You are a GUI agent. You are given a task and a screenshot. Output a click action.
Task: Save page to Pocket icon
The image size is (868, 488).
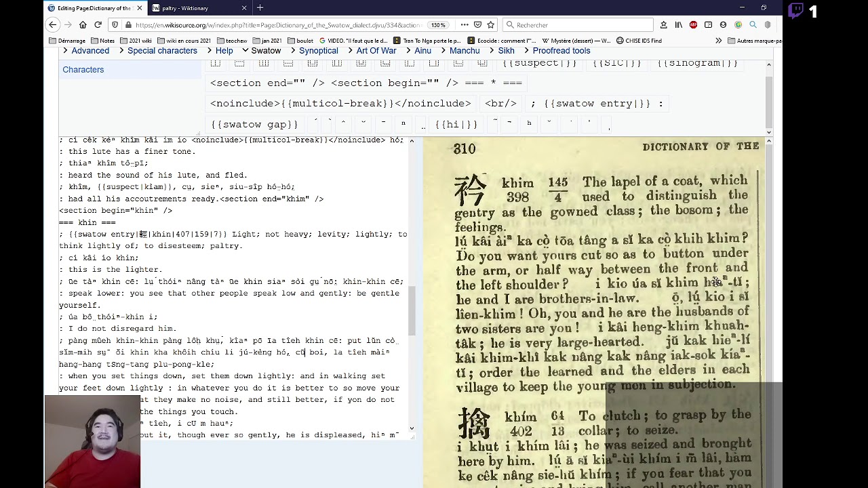pos(477,25)
